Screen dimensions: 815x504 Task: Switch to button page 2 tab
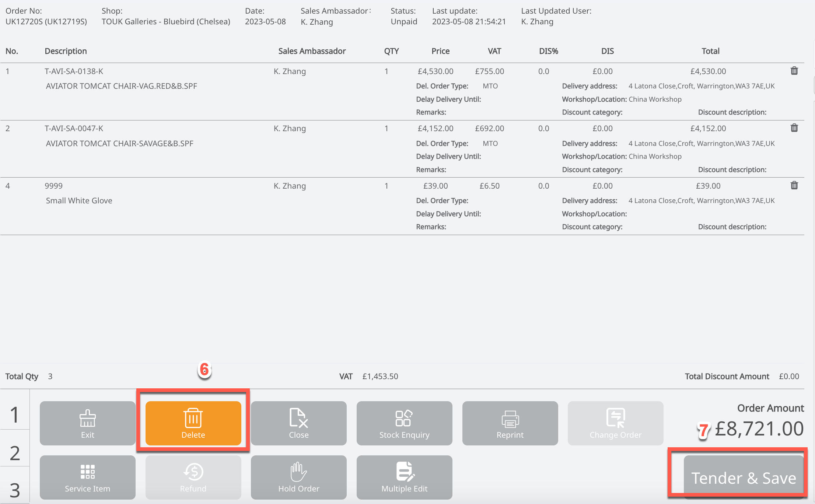[x=15, y=452]
